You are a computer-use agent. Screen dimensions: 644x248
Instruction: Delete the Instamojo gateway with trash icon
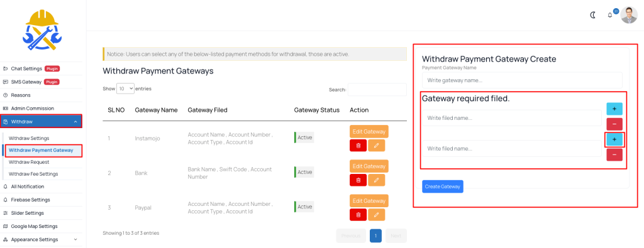pyautogui.click(x=358, y=146)
